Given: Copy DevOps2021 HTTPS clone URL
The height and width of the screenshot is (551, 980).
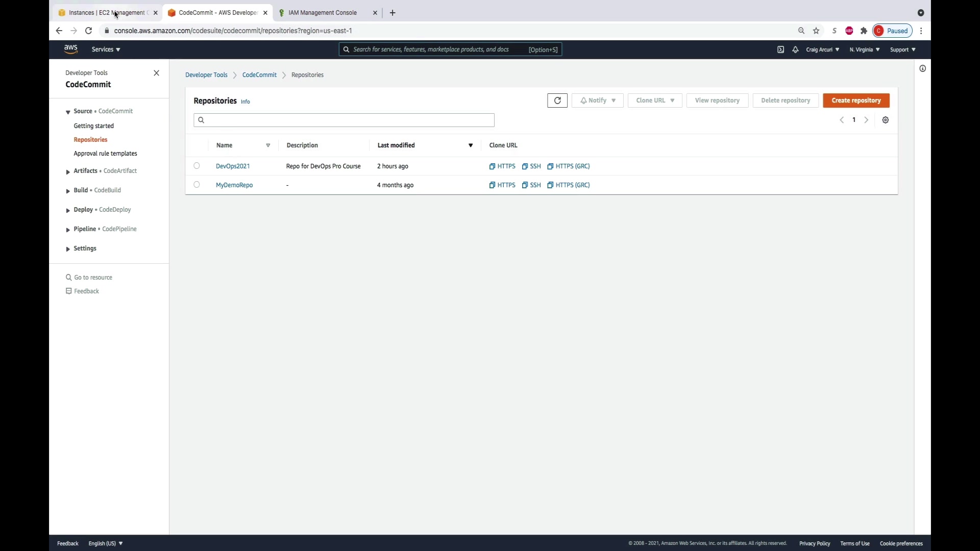Looking at the screenshot, I should 502,166.
